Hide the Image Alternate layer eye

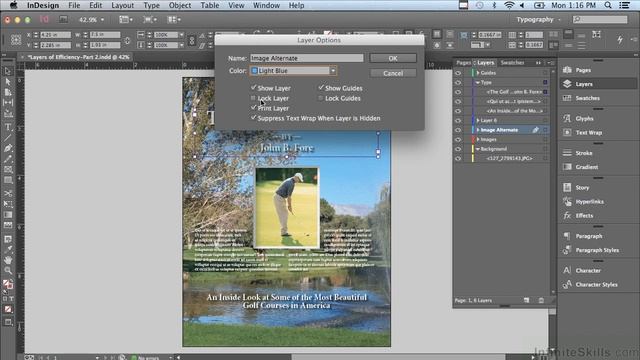(x=458, y=130)
